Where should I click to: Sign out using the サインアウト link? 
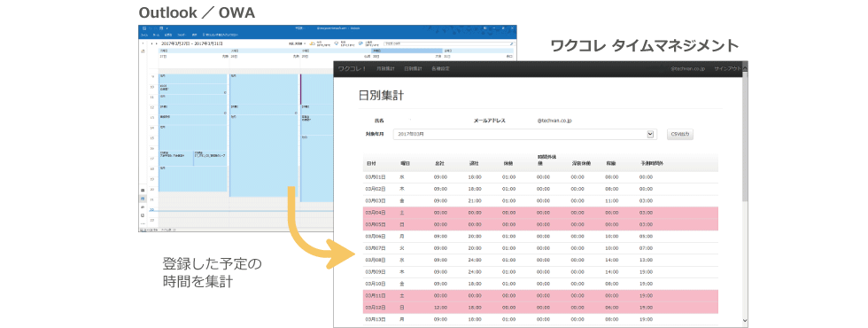coord(727,69)
